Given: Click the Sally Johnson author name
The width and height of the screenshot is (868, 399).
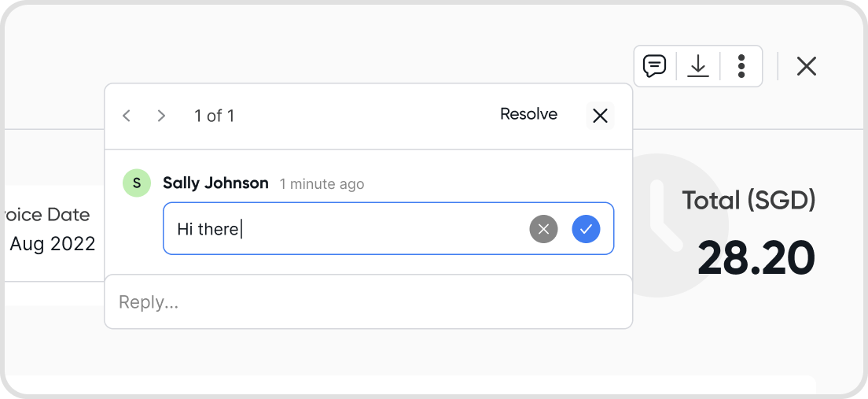Looking at the screenshot, I should click(x=215, y=183).
